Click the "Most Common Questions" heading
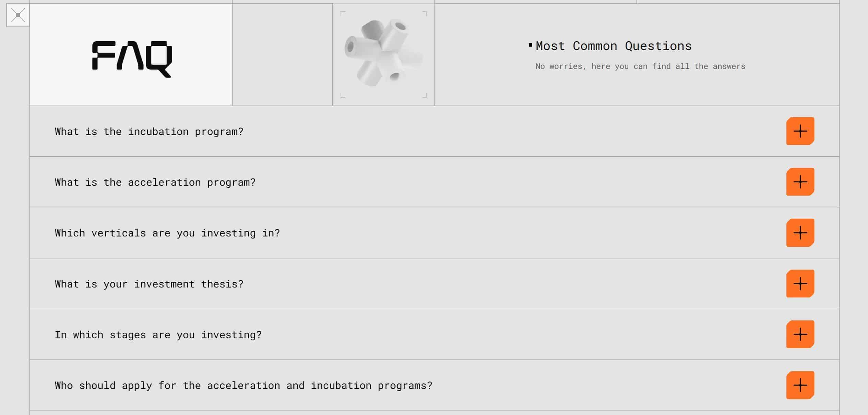The width and height of the screenshot is (868, 415). click(614, 46)
